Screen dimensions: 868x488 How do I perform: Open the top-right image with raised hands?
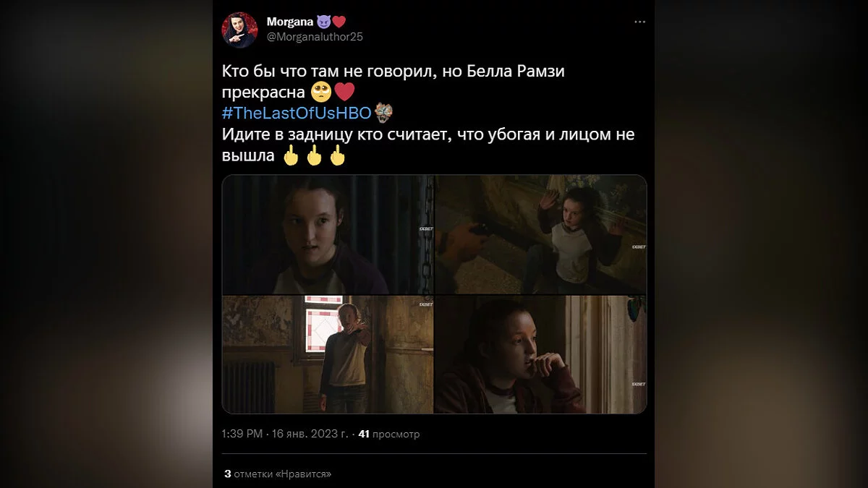[x=541, y=234]
